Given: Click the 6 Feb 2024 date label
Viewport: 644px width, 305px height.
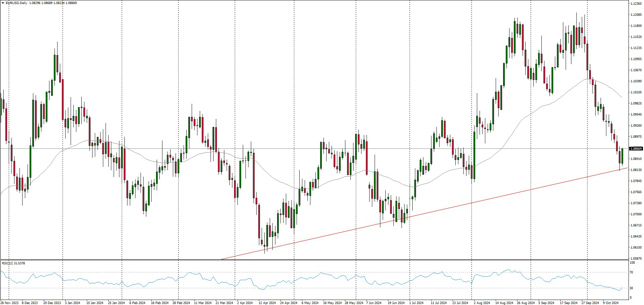Looking at the screenshot, I should point(137,303).
